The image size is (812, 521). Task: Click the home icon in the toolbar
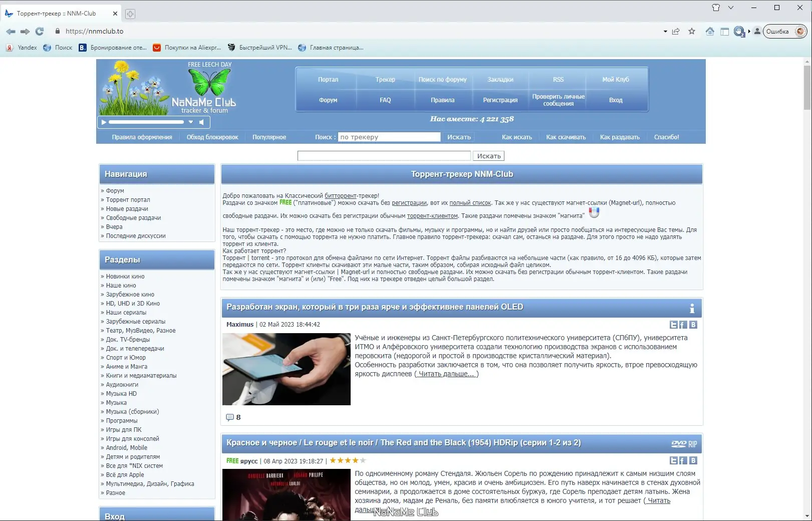pos(710,31)
